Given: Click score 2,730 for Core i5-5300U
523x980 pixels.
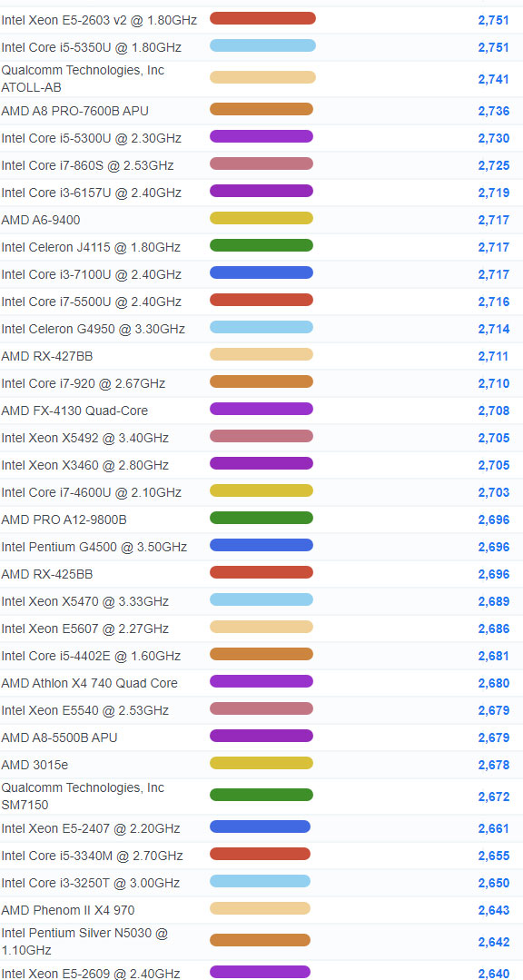Looking at the screenshot, I should coord(494,139).
